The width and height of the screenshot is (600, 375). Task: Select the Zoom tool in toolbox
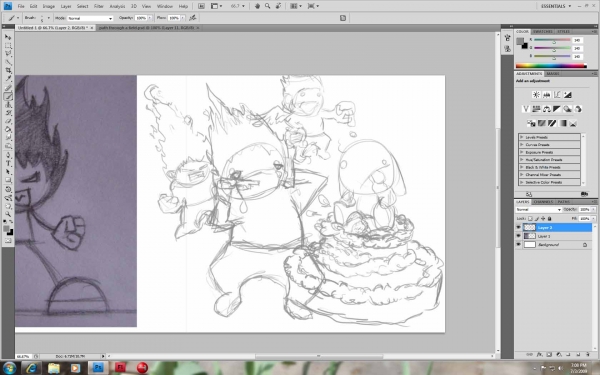coord(8,214)
